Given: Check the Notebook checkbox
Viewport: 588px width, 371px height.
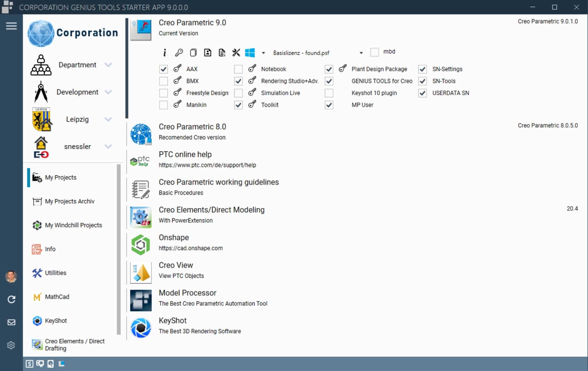Looking at the screenshot, I should [238, 69].
